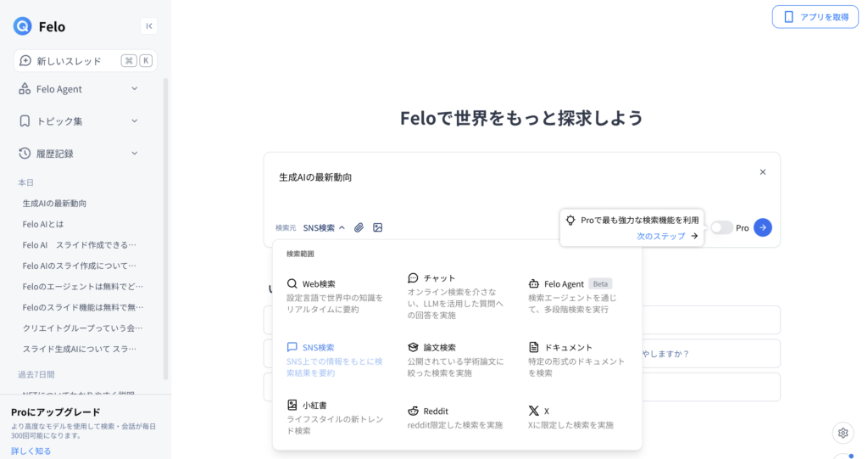Open history item Feloのエージェントは無料で

(x=82, y=287)
